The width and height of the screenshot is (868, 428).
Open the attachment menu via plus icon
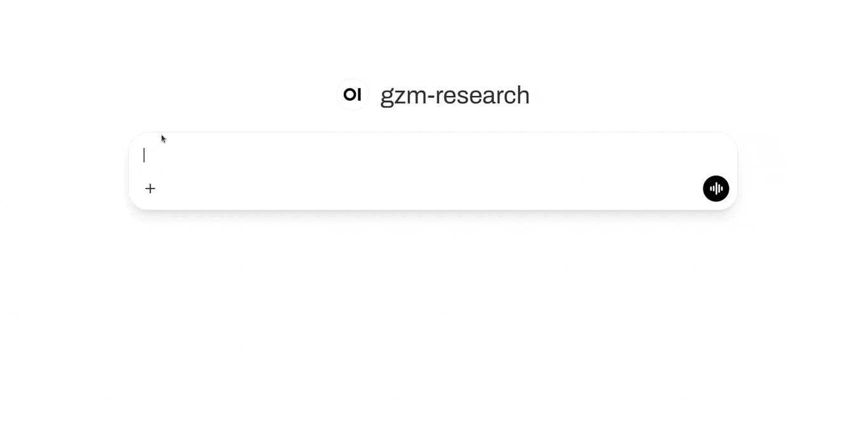150,189
